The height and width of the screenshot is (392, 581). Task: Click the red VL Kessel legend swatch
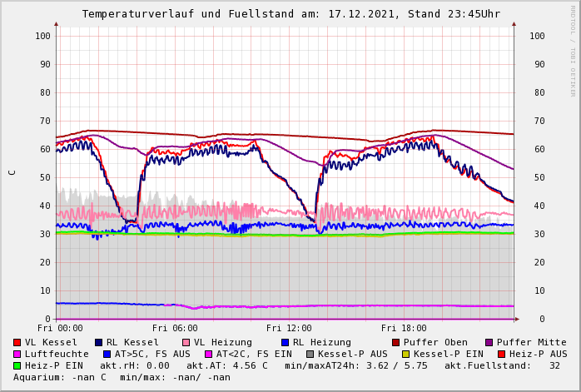[17, 342]
